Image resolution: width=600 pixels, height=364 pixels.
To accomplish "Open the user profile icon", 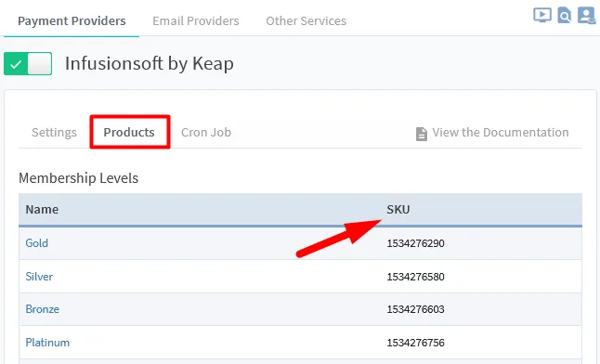I will click(x=586, y=15).
